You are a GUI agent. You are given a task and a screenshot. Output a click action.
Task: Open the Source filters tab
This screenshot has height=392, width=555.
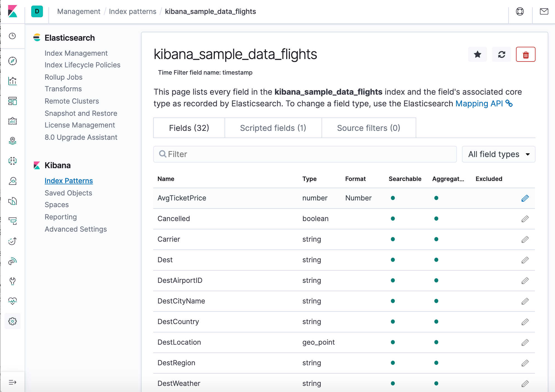click(x=368, y=127)
